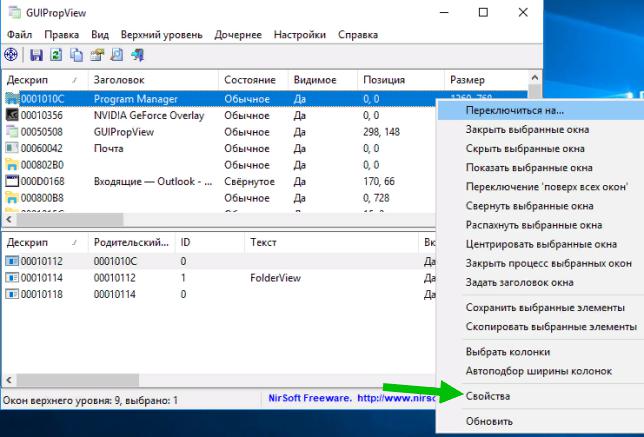Click the upper list's scroll-up arrow
Viewport: 644px width, 437px height.
(535, 77)
